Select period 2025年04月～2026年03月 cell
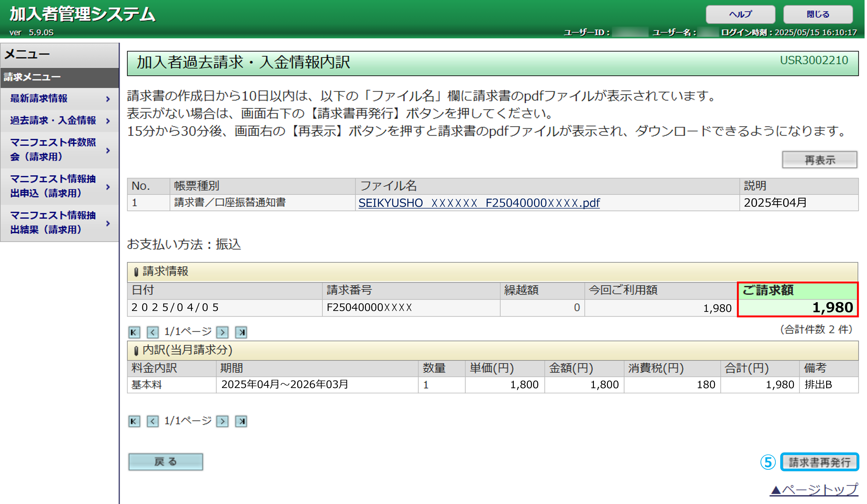This screenshot has width=867, height=504. (x=317, y=385)
